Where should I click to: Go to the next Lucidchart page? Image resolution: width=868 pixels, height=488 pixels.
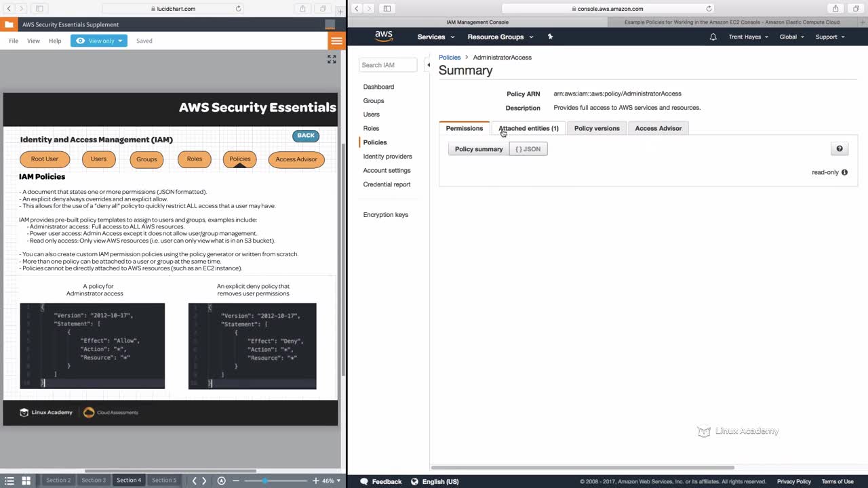(204, 481)
